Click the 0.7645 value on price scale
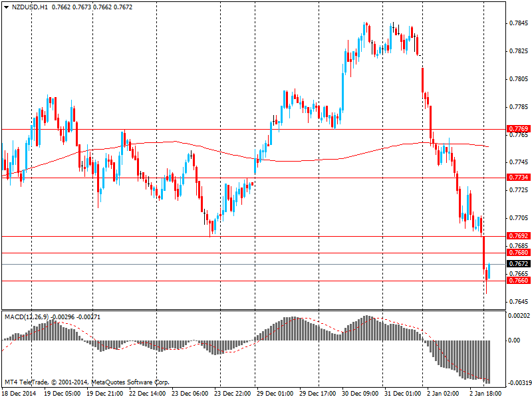The image size is (532, 399). pyautogui.click(x=518, y=302)
